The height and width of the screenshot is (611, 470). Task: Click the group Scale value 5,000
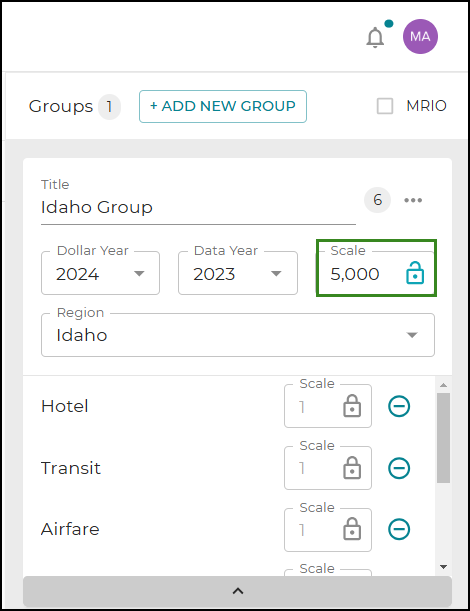355,274
